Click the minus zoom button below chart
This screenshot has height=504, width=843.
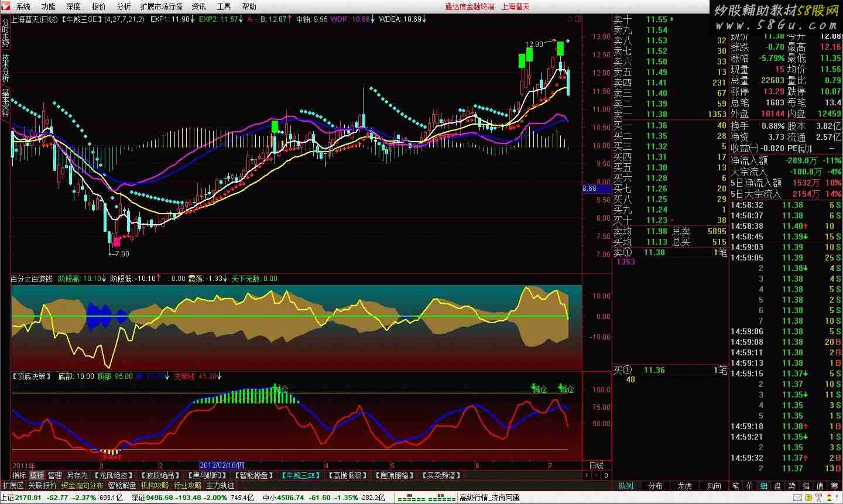click(x=597, y=475)
